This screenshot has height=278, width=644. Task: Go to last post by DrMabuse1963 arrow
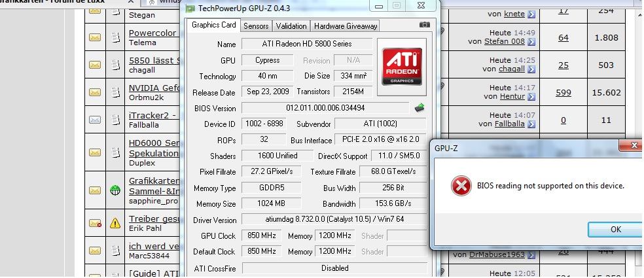(x=531, y=255)
